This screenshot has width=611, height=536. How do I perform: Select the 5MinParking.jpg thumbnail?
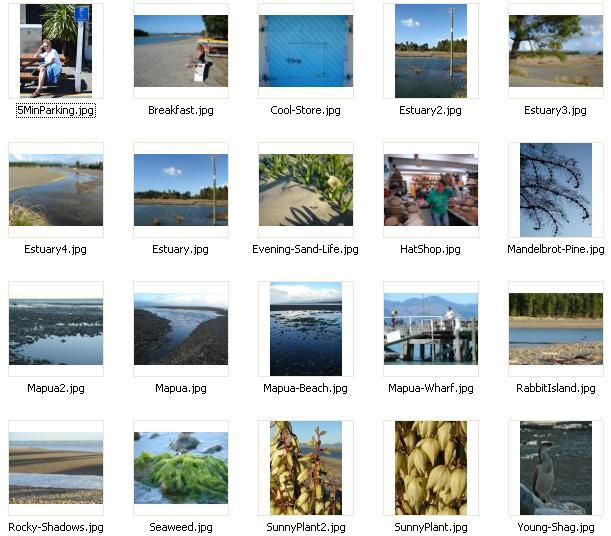tap(56, 51)
